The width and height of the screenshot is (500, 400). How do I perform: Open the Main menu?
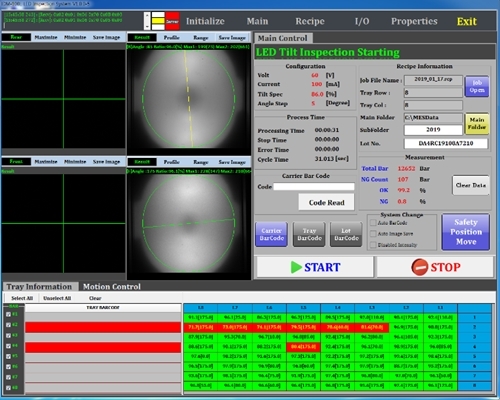coord(257,21)
